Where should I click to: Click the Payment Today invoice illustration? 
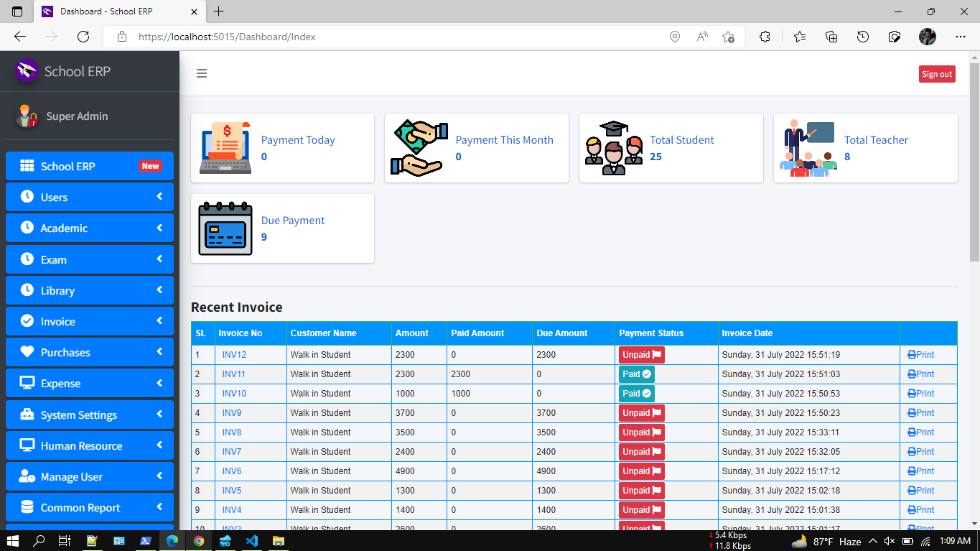tap(225, 147)
